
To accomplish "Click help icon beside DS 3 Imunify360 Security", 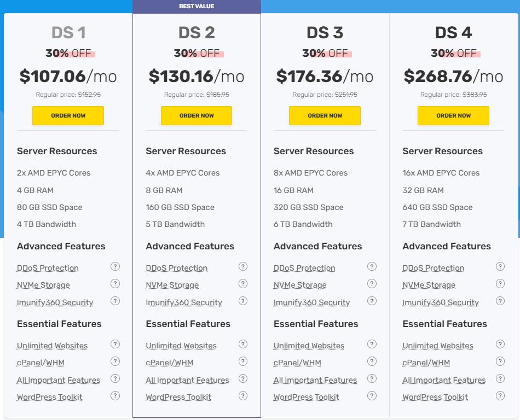I will point(372,301).
